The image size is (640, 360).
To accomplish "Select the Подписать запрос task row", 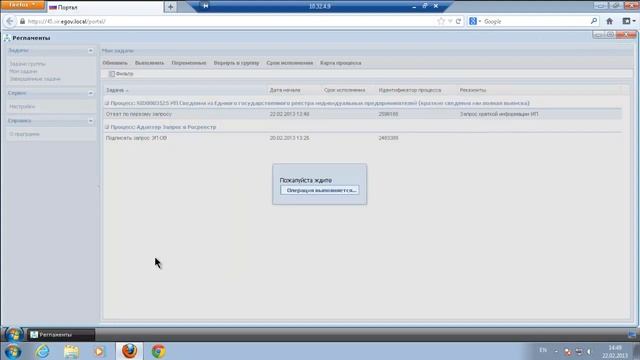I will tap(363, 138).
